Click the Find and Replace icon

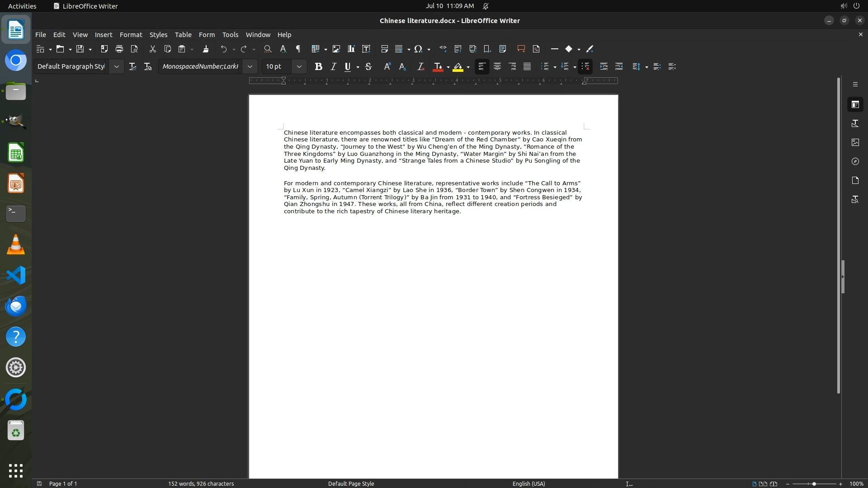pyautogui.click(x=268, y=49)
